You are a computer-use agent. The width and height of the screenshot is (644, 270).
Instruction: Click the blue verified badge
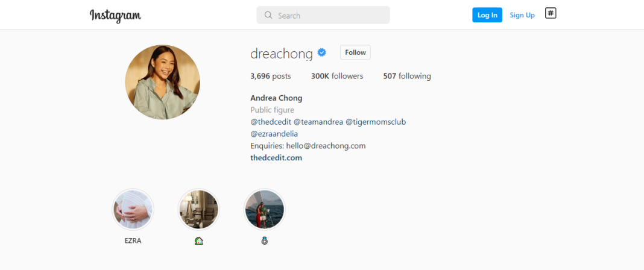tap(322, 52)
